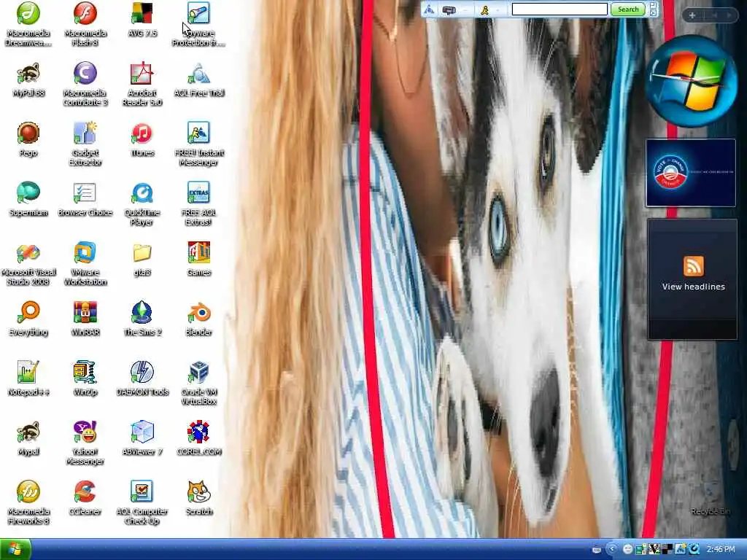
Task: Click the deskbar device icon
Action: point(449,10)
